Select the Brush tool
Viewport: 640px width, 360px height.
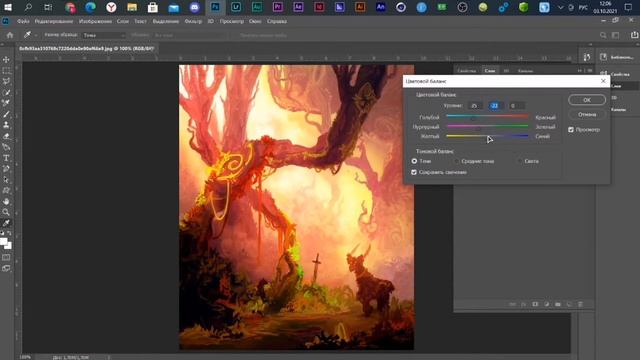[x=6, y=114]
